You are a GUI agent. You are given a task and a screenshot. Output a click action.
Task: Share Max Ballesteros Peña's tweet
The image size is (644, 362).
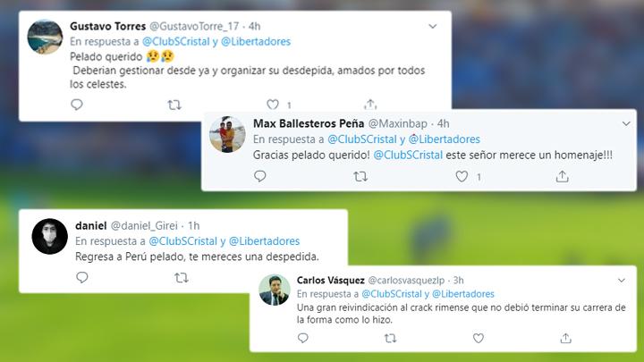coord(563,176)
